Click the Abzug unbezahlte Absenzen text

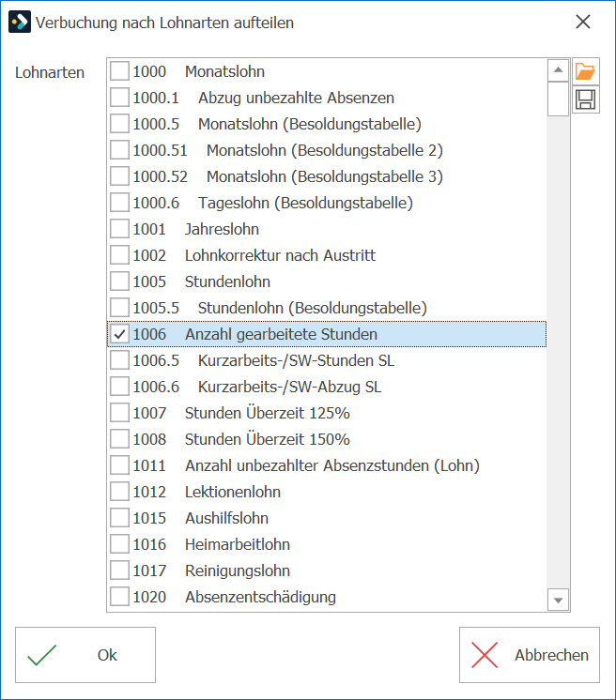pyautogui.click(x=296, y=98)
